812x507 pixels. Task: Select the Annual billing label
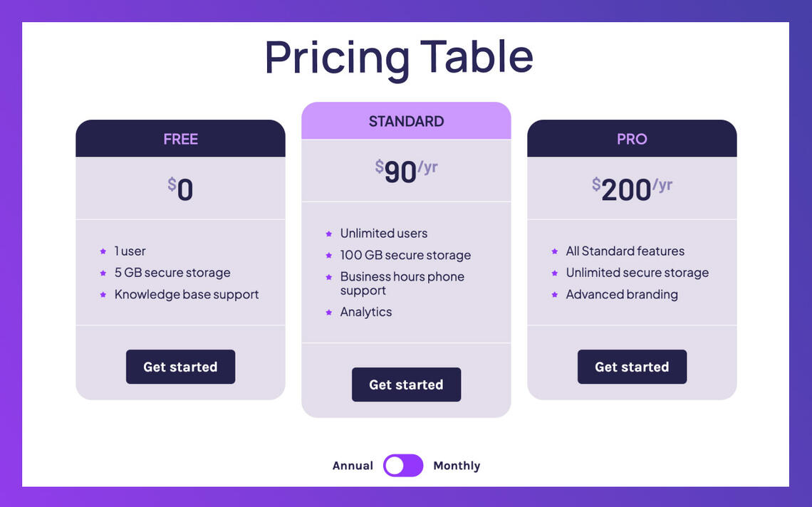[x=353, y=465]
